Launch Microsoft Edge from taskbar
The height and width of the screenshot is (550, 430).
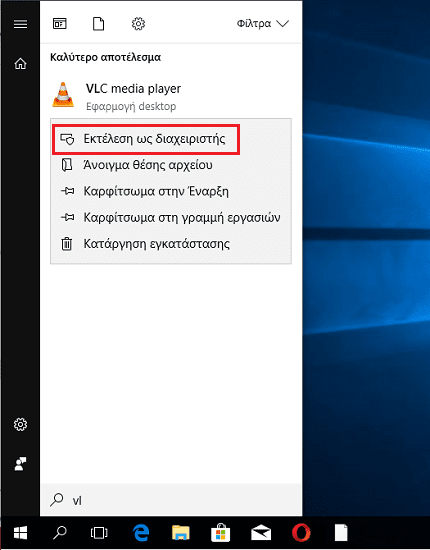tap(141, 533)
